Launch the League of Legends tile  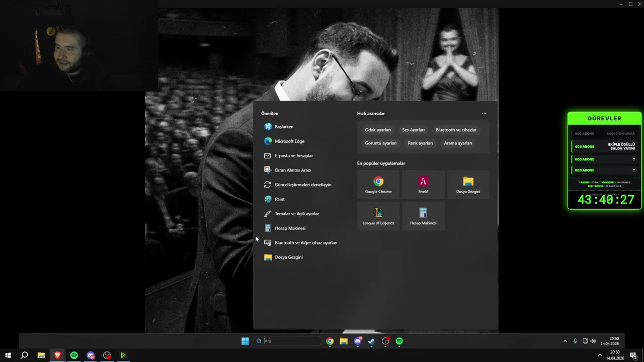click(378, 216)
